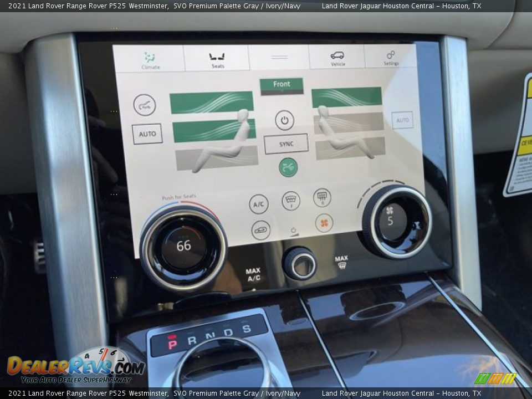Toggle the SYNC temperature button
The height and width of the screenshot is (399, 532).
pos(286,144)
